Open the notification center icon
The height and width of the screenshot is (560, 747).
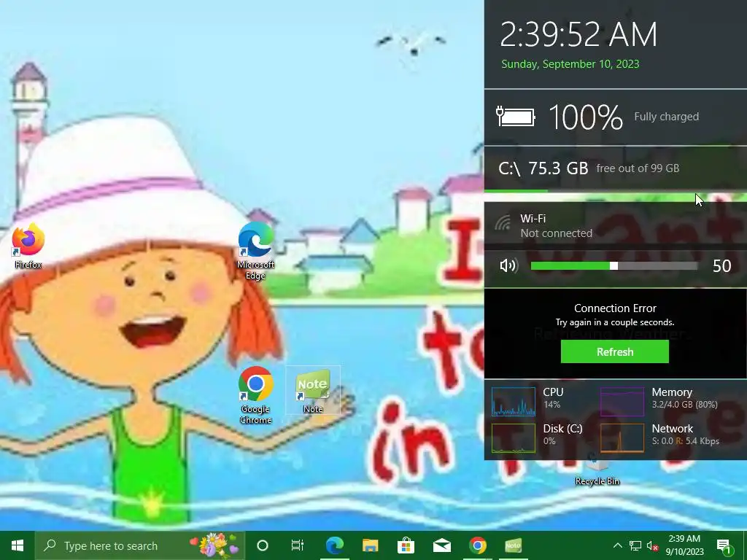click(724, 545)
